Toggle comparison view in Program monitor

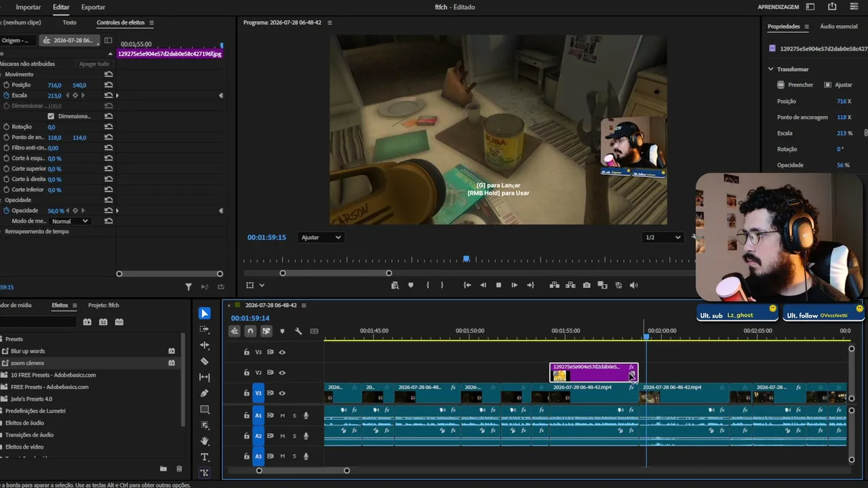click(x=602, y=285)
